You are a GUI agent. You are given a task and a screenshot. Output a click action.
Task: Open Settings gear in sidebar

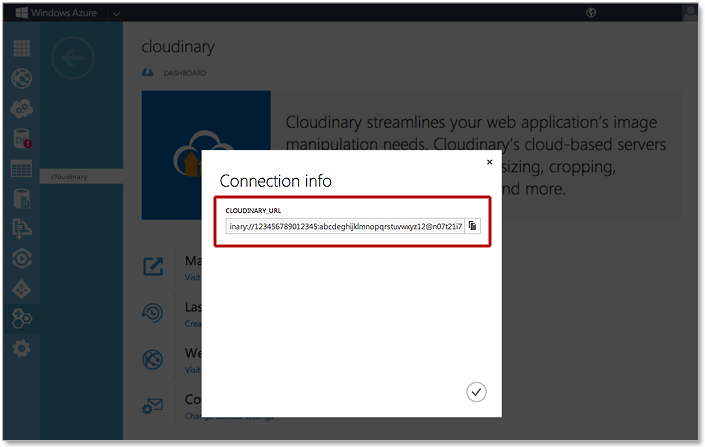21,349
